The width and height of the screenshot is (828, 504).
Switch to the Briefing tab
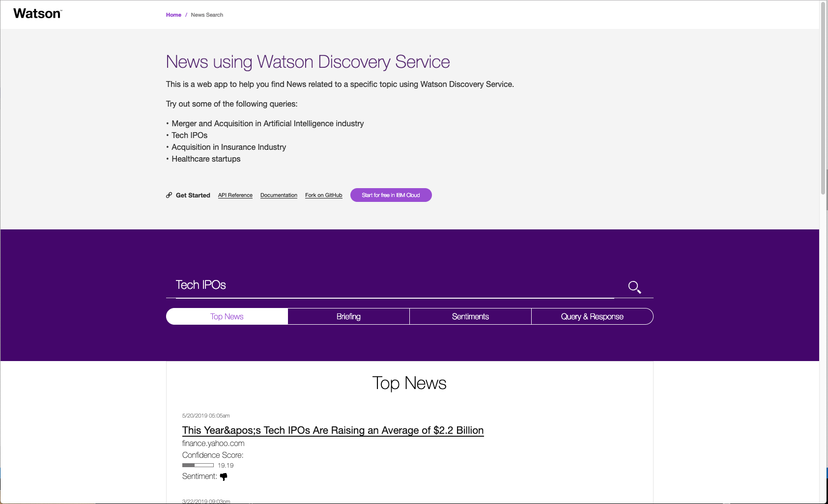click(349, 316)
